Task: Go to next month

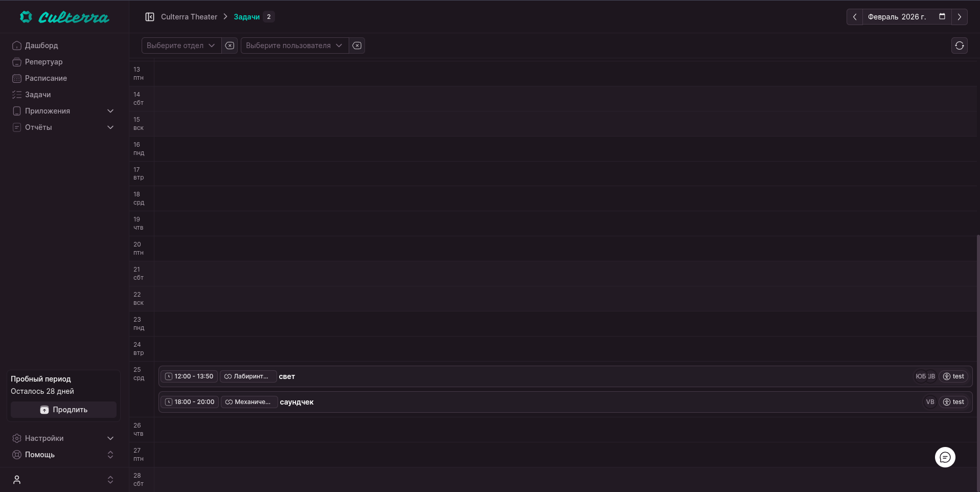Action: (x=960, y=17)
